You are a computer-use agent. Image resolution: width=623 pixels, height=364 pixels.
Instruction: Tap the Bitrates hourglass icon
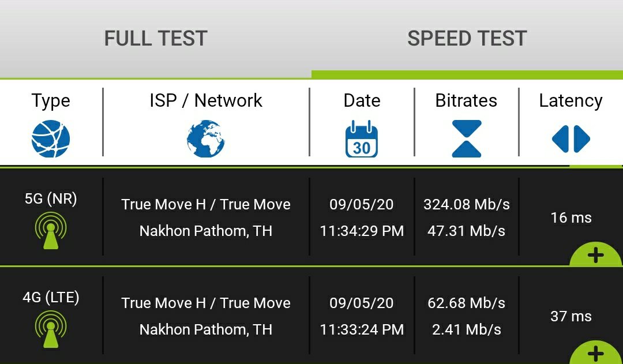pos(466,139)
